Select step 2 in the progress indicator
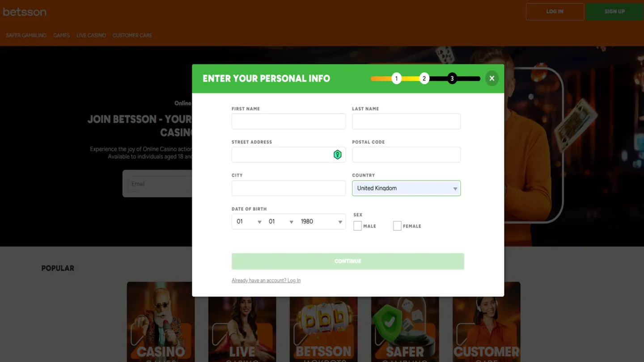 424,78
